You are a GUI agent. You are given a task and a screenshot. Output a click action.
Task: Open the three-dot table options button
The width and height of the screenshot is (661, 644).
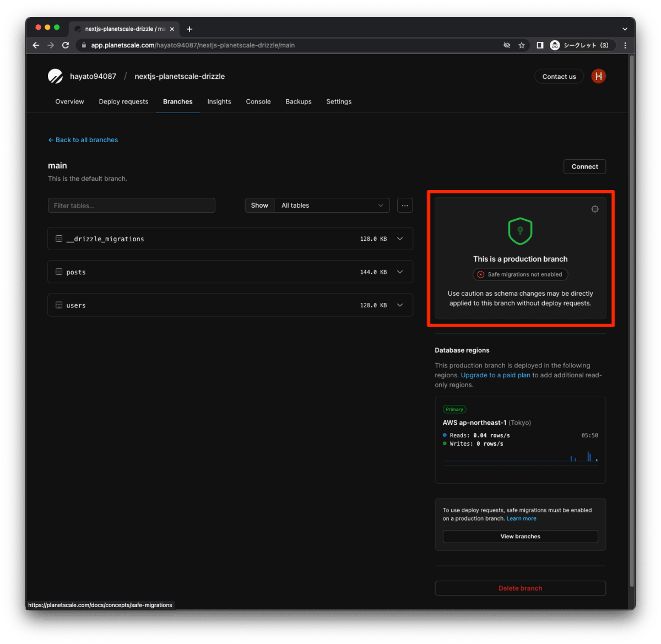click(x=405, y=205)
